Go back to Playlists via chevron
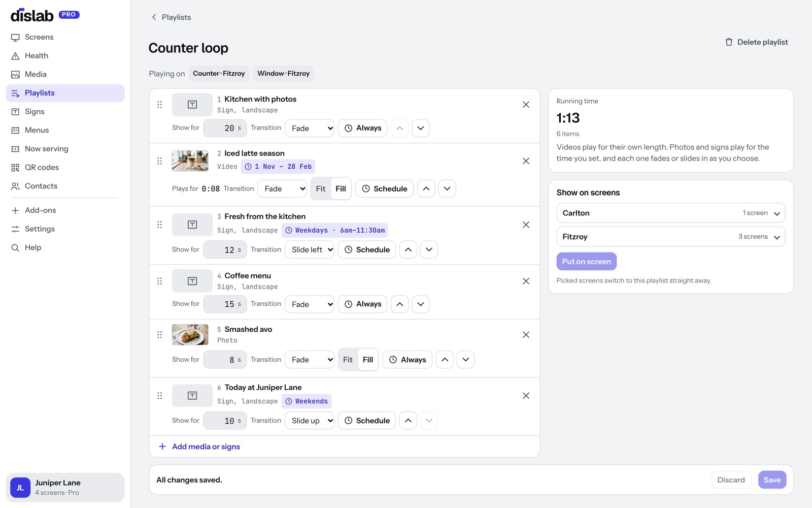812x508 pixels. click(x=154, y=17)
